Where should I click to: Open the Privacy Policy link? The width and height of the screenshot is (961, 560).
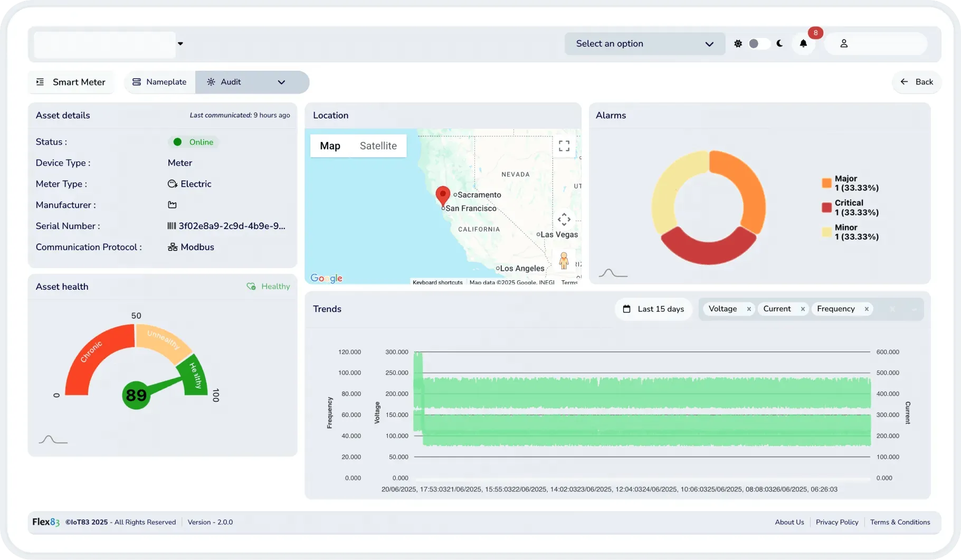pyautogui.click(x=837, y=522)
